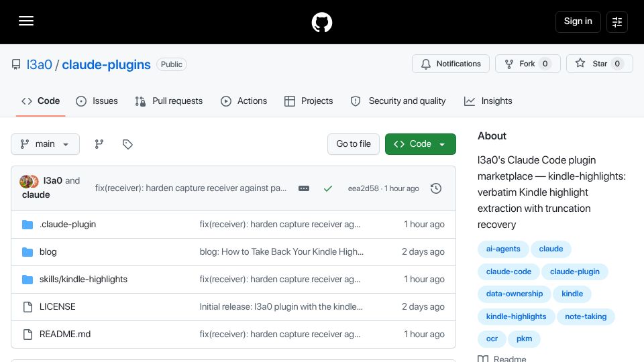
Task: Click the blog folder icon
Action: click(x=28, y=252)
